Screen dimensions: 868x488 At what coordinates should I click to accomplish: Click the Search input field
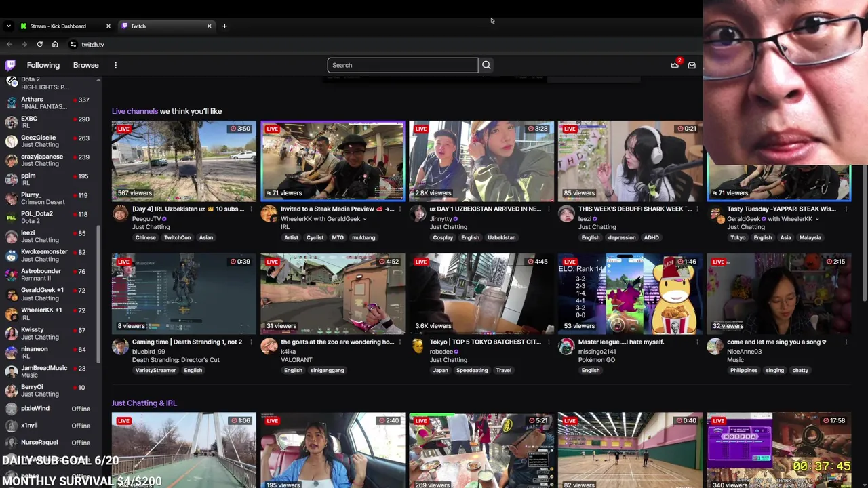(403, 65)
